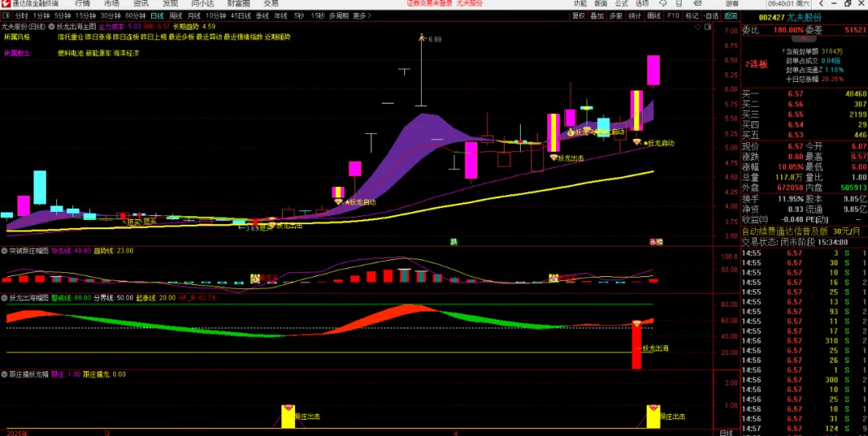868x436 pixels.
Task: Switch to 15分钟 period
Action: pyautogui.click(x=85, y=16)
